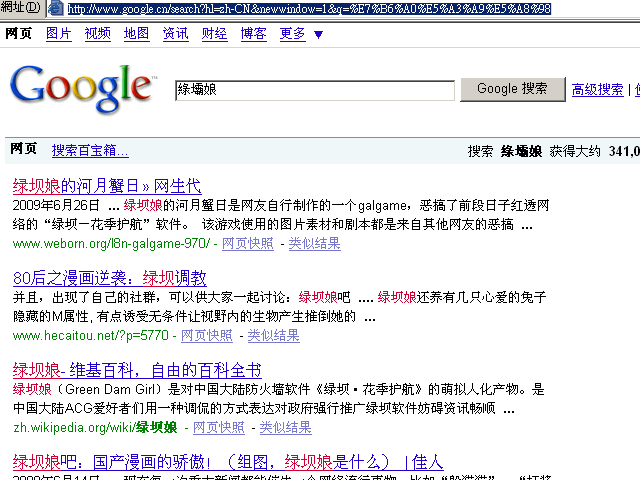The width and height of the screenshot is (640, 480).
Task: Click the 网页 label in top navigation
Action: point(18,33)
